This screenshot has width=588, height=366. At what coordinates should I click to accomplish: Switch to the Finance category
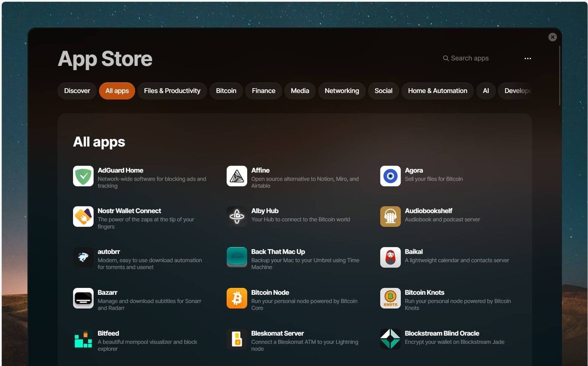pyautogui.click(x=264, y=91)
